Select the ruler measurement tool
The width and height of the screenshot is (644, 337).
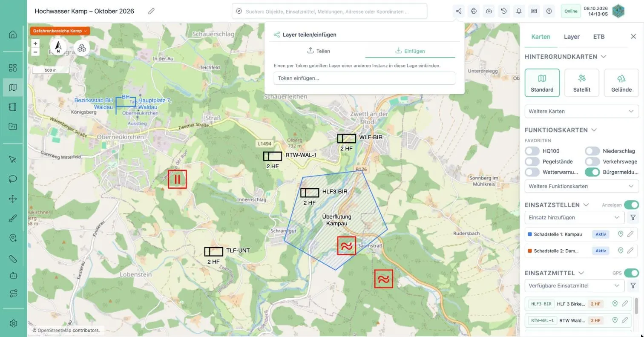click(x=13, y=259)
